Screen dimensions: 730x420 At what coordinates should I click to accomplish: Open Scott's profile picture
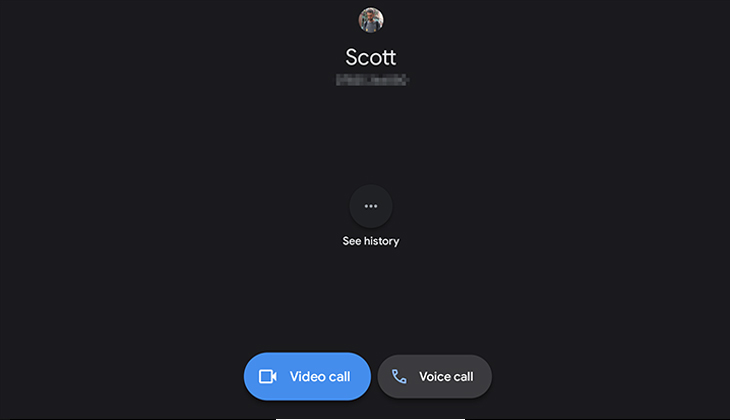371,20
